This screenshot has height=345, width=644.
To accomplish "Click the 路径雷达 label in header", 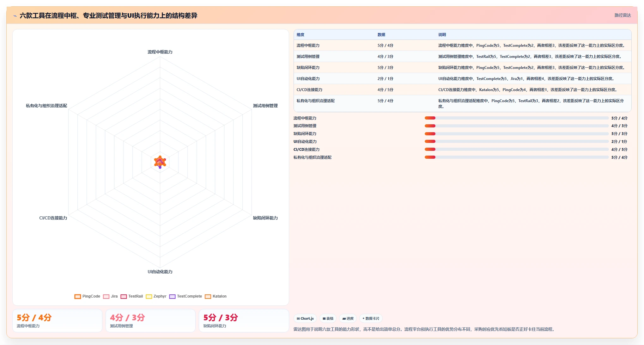I will 623,15.
